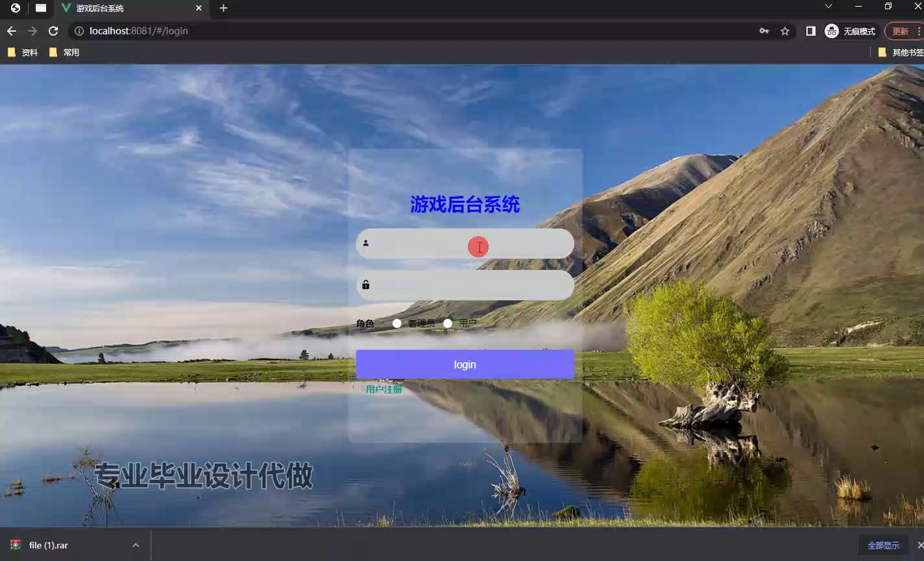
Task: Open a new tab with plus icon
Action: click(x=223, y=8)
